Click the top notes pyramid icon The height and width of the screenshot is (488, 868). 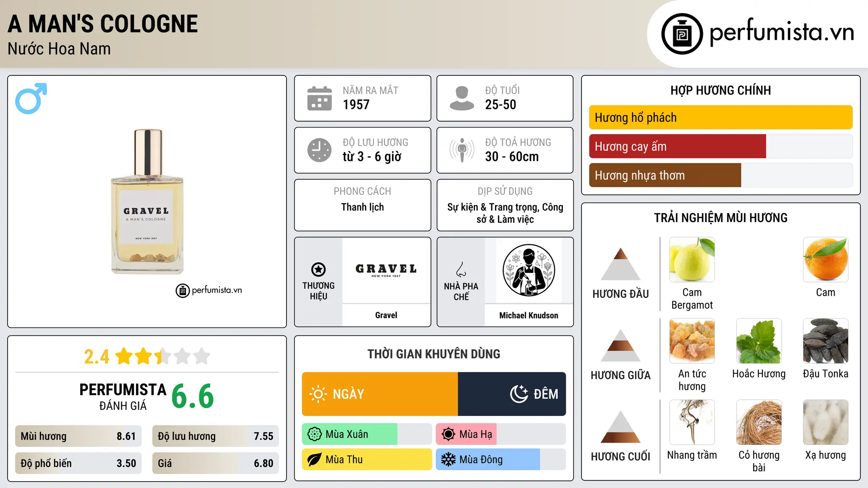click(620, 263)
